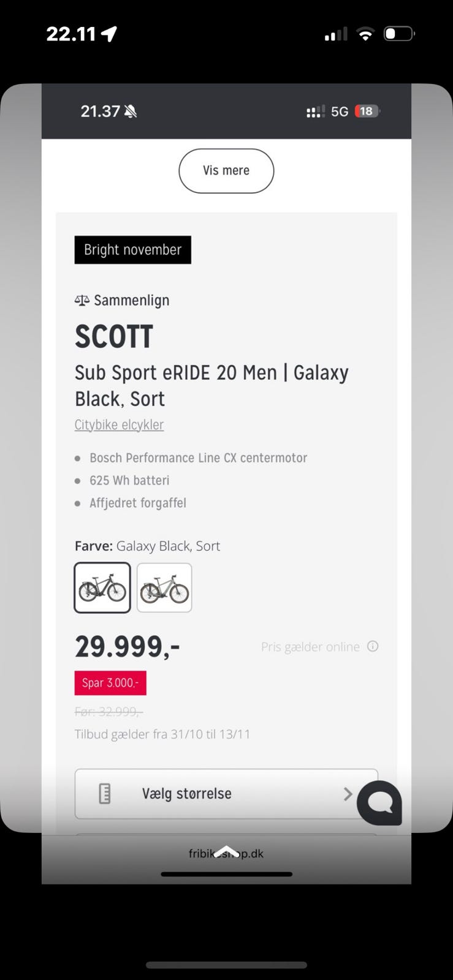Select the Galaxy Black bike colour swatch
Viewport: 453px width, 980px height.
[102, 588]
